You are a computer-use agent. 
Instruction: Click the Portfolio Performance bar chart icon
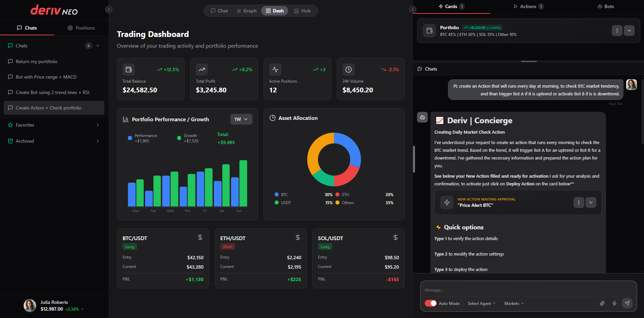pyautogui.click(x=126, y=119)
